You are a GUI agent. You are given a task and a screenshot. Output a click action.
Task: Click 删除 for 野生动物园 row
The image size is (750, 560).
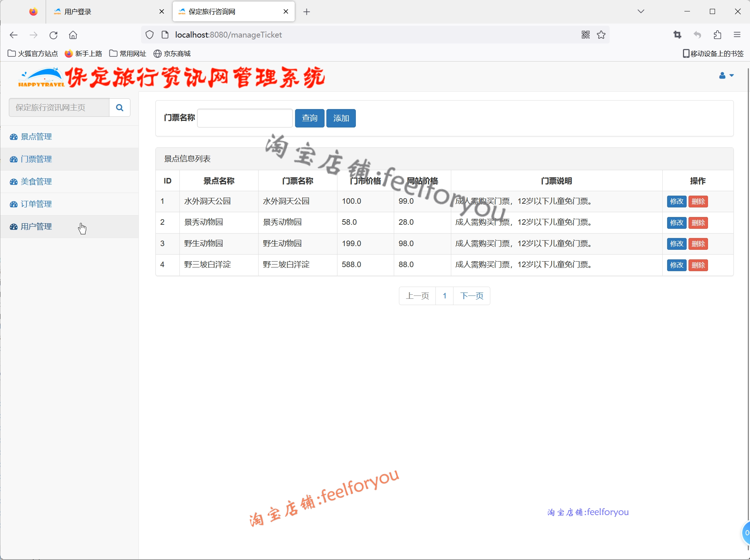698,244
